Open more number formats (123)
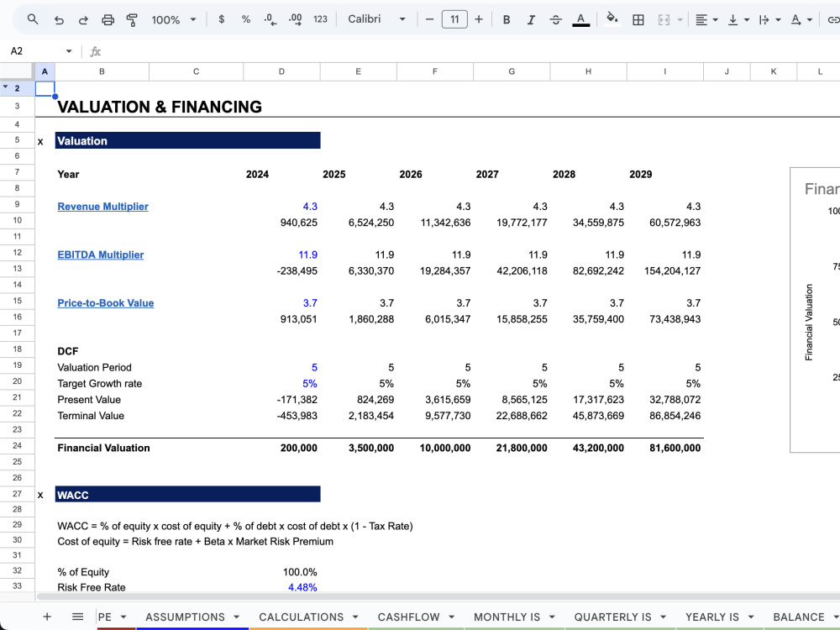This screenshot has width=840, height=630. 320,19
